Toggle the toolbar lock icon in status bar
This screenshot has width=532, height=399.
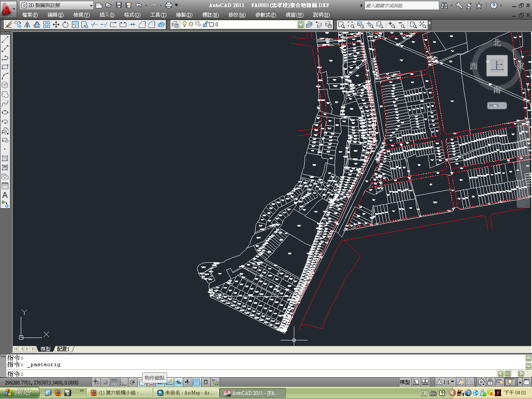coord(490,382)
